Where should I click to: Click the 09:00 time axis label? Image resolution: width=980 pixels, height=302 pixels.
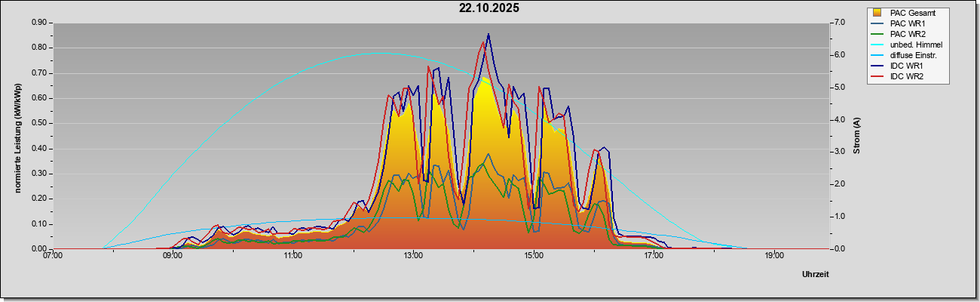tap(173, 255)
